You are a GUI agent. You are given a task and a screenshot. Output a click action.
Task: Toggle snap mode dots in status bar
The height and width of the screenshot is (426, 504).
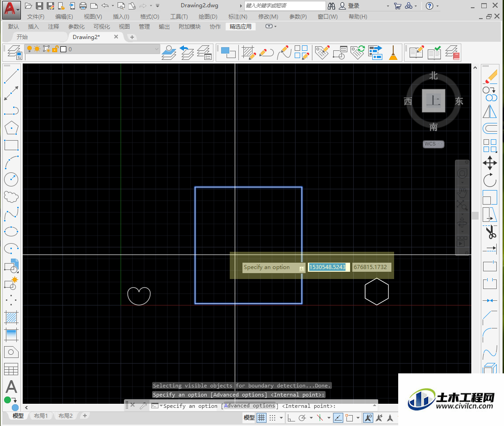[x=272, y=418]
